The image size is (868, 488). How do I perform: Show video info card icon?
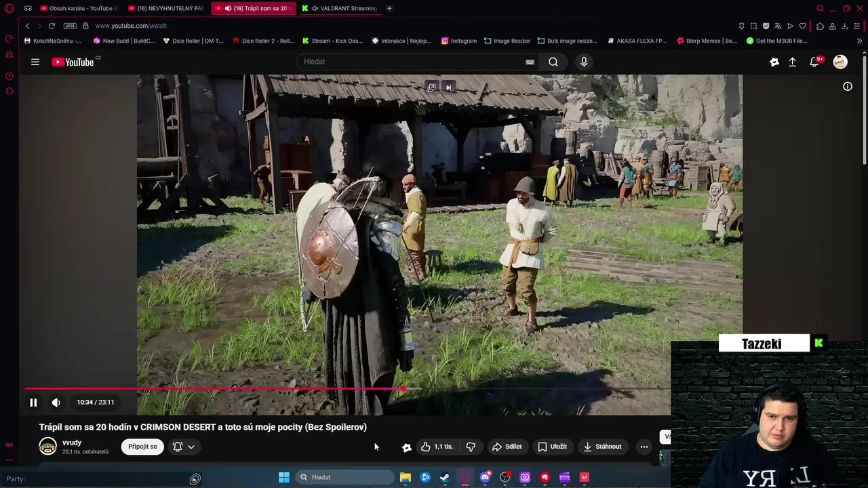(x=847, y=86)
